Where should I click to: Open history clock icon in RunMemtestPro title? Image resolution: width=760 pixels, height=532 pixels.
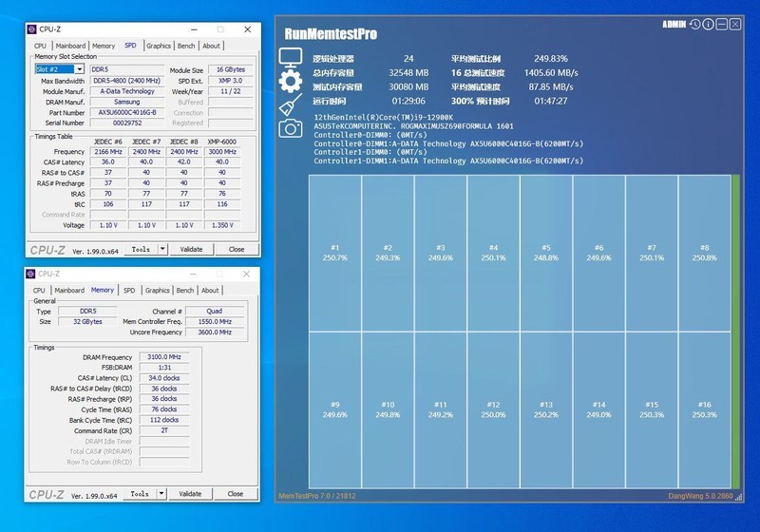tap(695, 25)
